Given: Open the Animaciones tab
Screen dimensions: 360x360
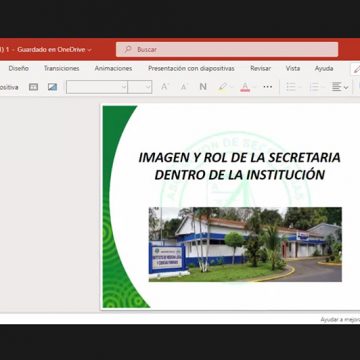Looking at the screenshot, I should [x=113, y=68].
